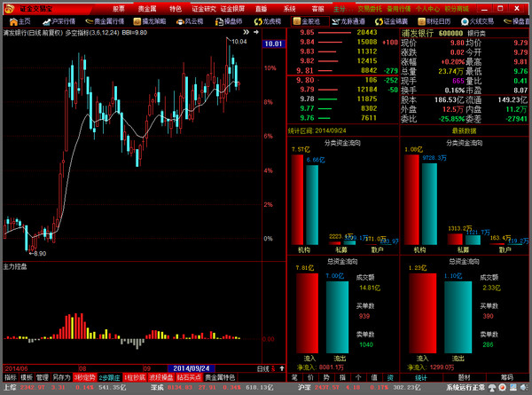Open the 系统 menu

click(289, 9)
